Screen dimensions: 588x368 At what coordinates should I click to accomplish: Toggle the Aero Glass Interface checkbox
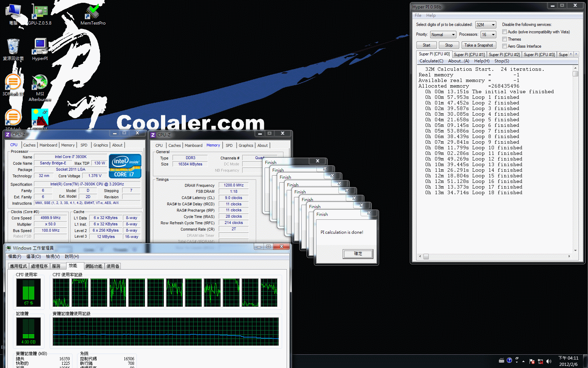[504, 46]
